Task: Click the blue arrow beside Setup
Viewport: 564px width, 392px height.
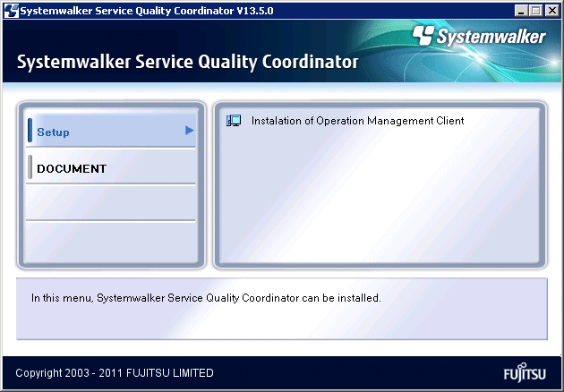Action: pos(189,130)
